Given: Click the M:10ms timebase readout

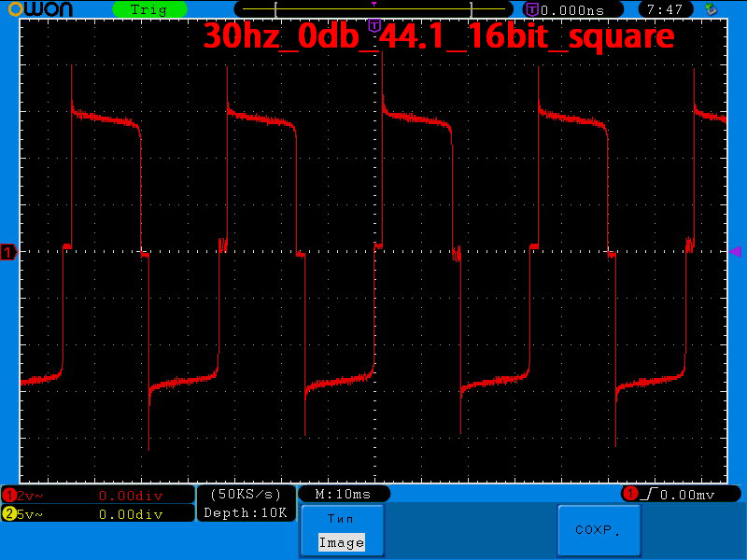Looking at the screenshot, I should click(344, 495).
